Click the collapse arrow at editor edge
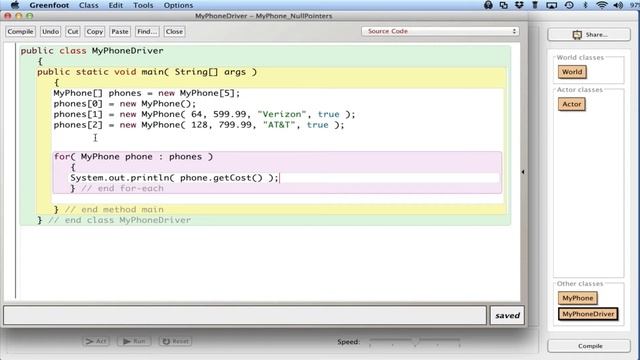Screen dimensions: 640x360 pos(523,172)
